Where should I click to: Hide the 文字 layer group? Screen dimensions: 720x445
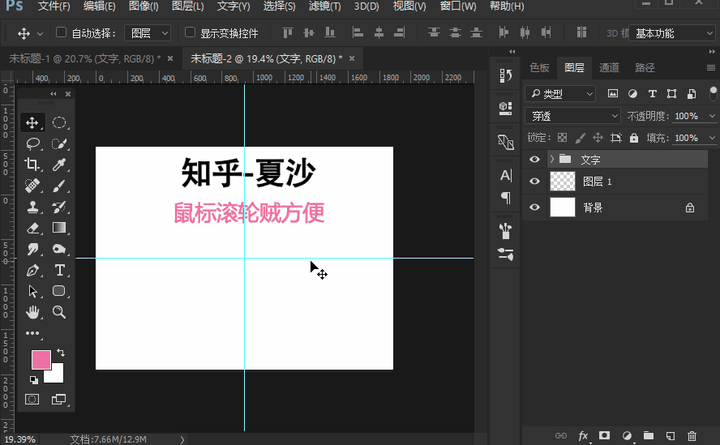[x=534, y=159]
